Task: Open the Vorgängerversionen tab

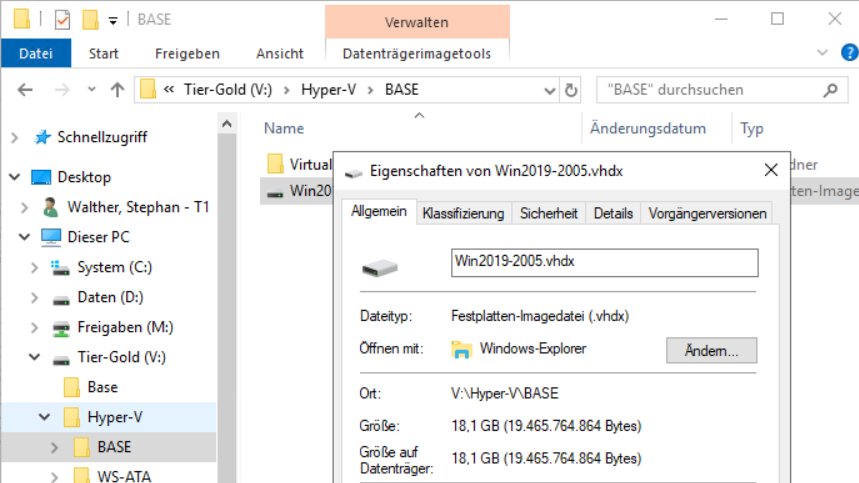Action: tap(707, 213)
